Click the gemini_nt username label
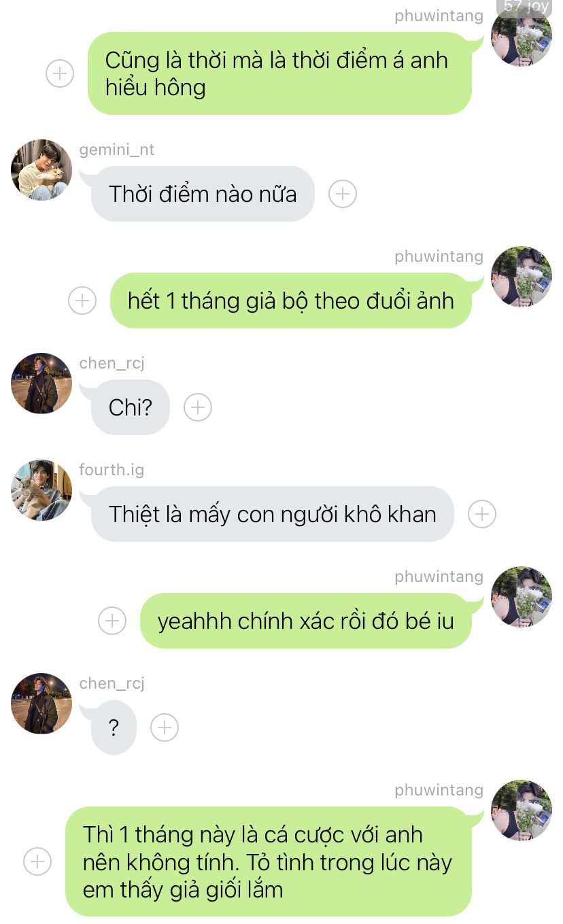The height and width of the screenshot is (924, 563). click(117, 150)
